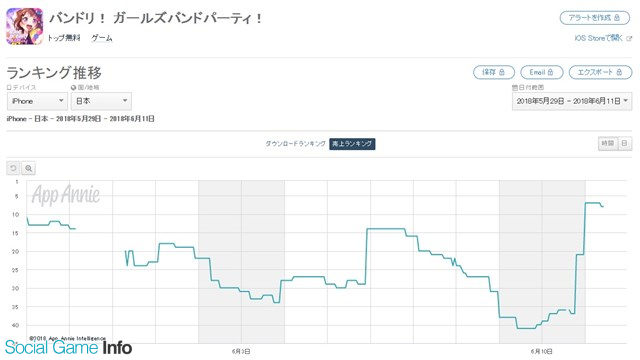Click the lock icon on 保存 button
Screen dimensions: 640x360
tap(502, 72)
